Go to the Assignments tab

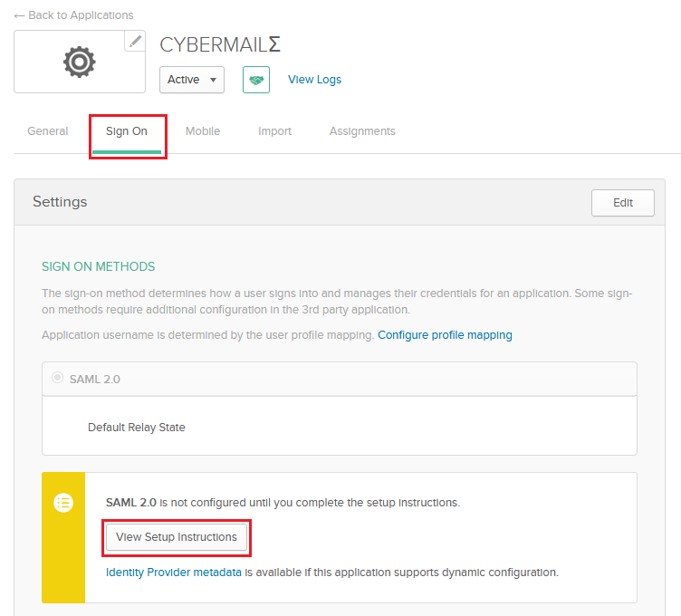(362, 131)
